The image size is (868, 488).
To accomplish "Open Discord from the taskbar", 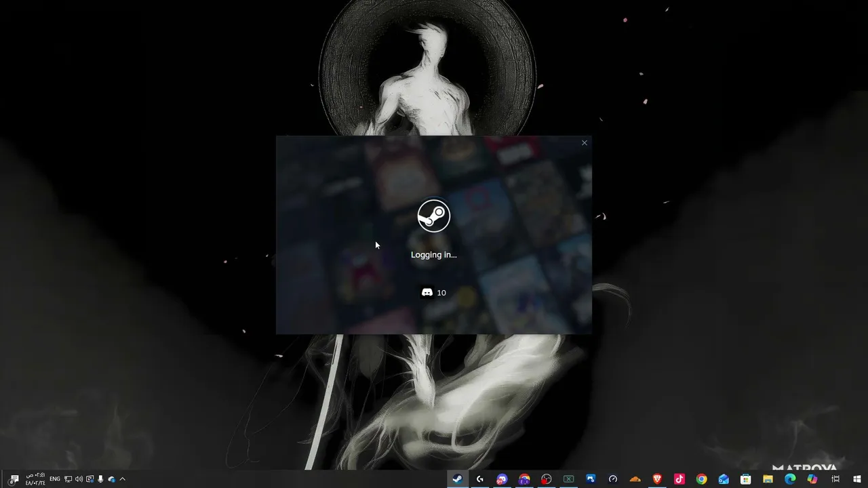I will tap(502, 479).
